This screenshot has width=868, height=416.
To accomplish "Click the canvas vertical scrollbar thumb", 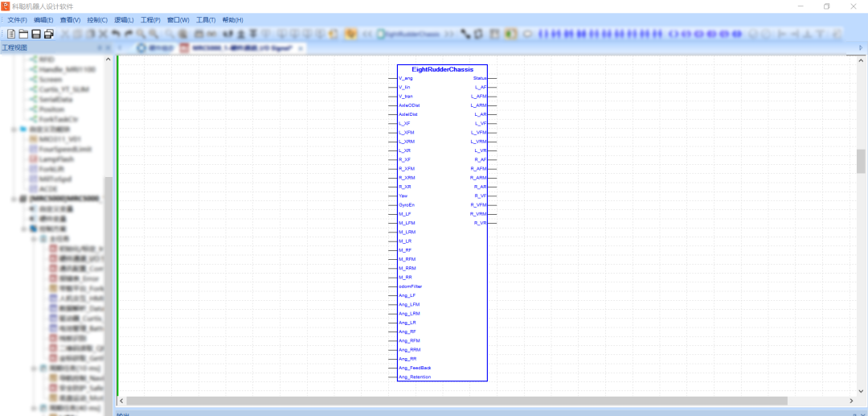I will coord(861,161).
